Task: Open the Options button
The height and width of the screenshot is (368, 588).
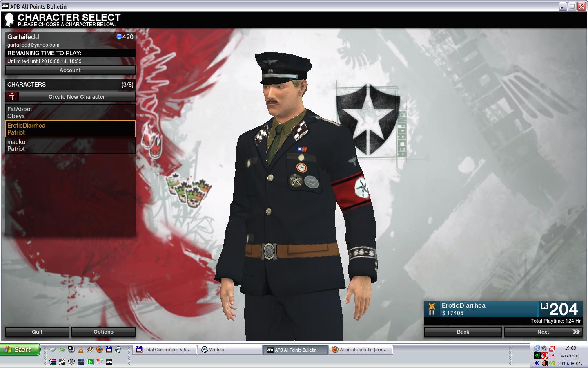Action: pos(103,332)
